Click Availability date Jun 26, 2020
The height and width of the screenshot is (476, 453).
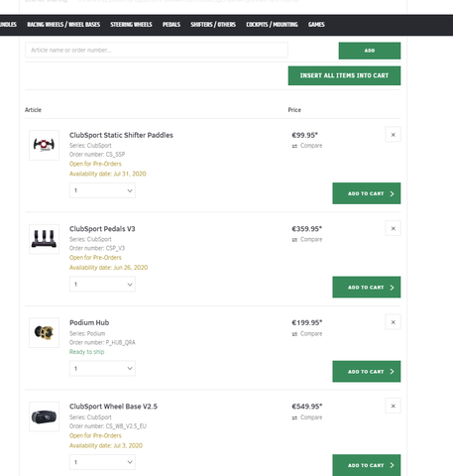coord(108,268)
